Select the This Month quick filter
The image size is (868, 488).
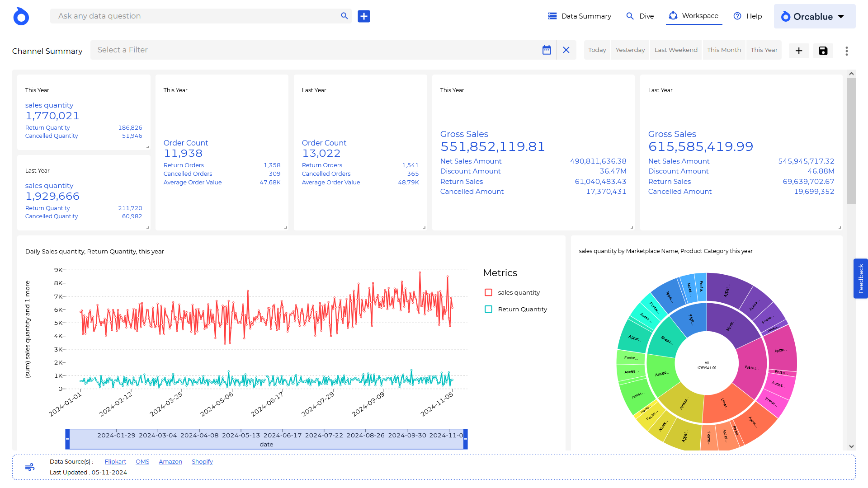(x=724, y=50)
